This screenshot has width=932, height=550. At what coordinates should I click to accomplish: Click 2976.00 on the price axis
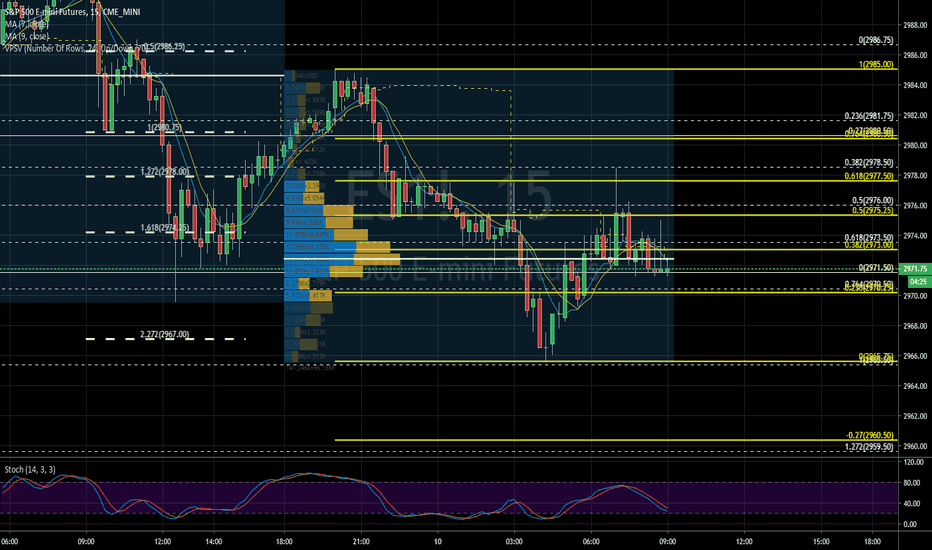(x=915, y=206)
